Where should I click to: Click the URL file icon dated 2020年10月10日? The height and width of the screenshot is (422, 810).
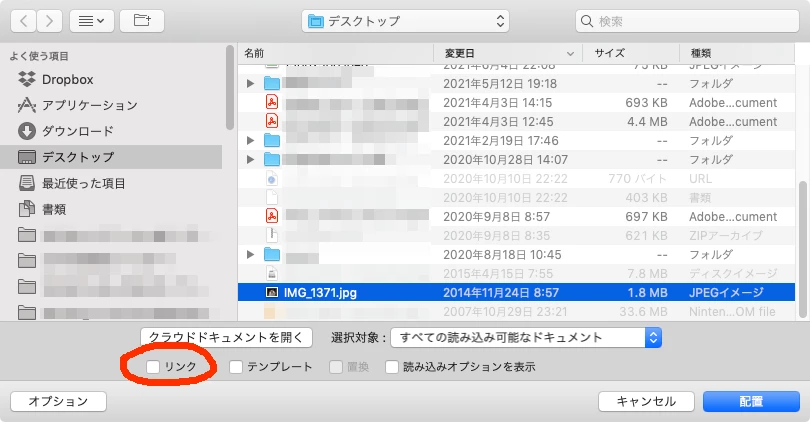point(272,179)
